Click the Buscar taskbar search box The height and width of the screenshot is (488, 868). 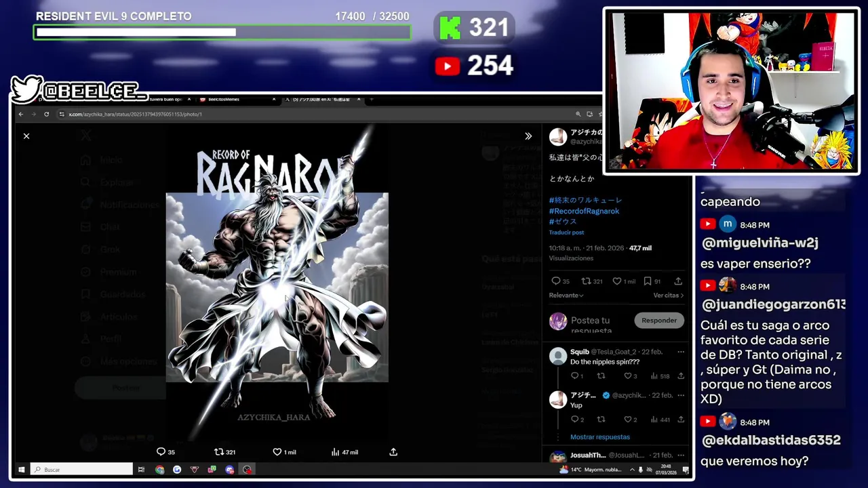[x=81, y=469]
